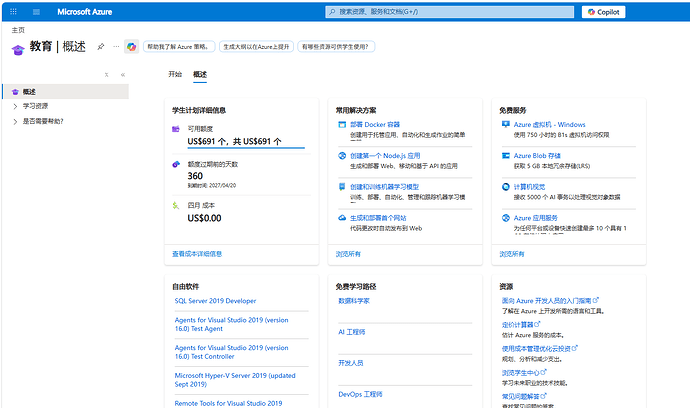Open the more options ellipsis next to pin
The height and width of the screenshot is (408, 690).
pos(116,46)
